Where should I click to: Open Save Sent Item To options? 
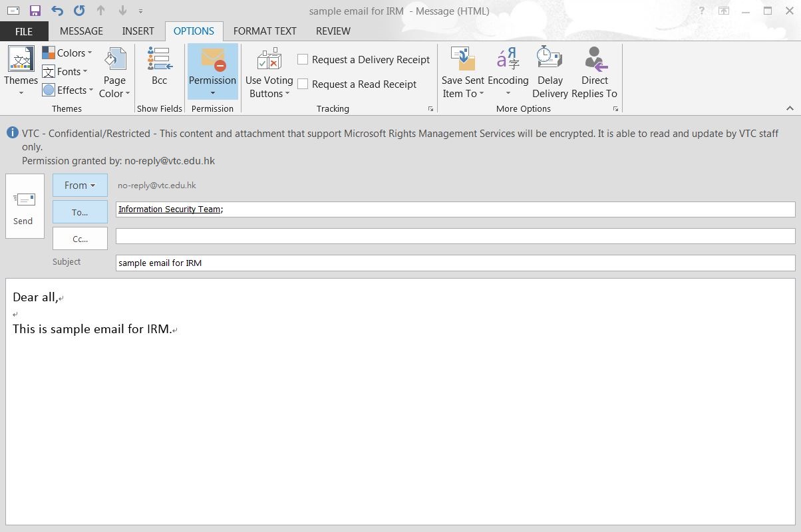pos(462,73)
